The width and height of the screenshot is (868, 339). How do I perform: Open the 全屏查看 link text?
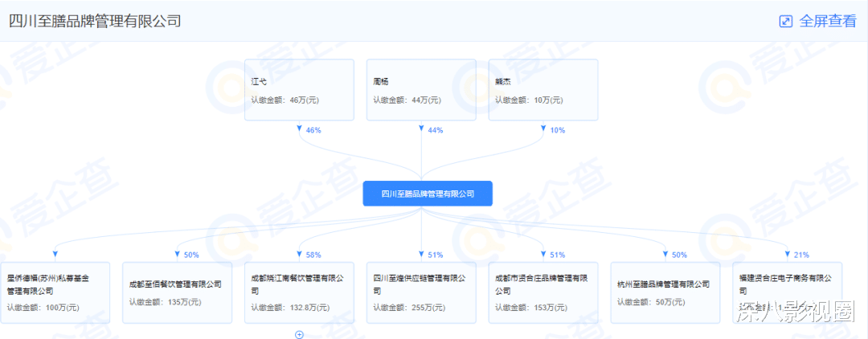coord(828,21)
